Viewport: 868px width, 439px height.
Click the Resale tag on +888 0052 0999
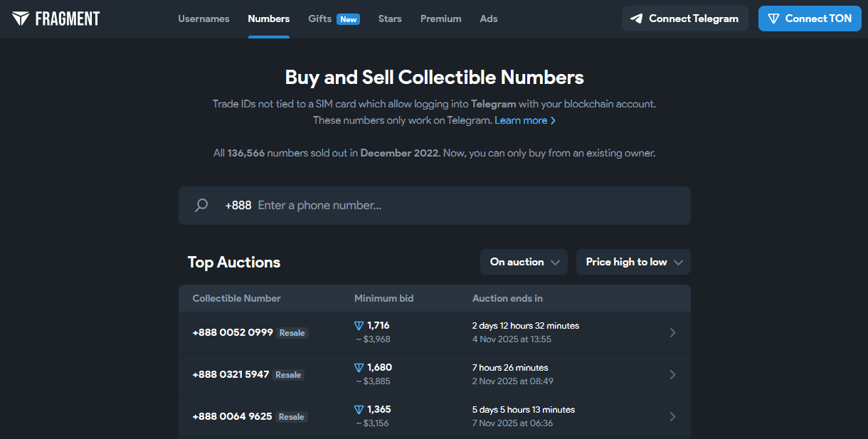point(292,333)
